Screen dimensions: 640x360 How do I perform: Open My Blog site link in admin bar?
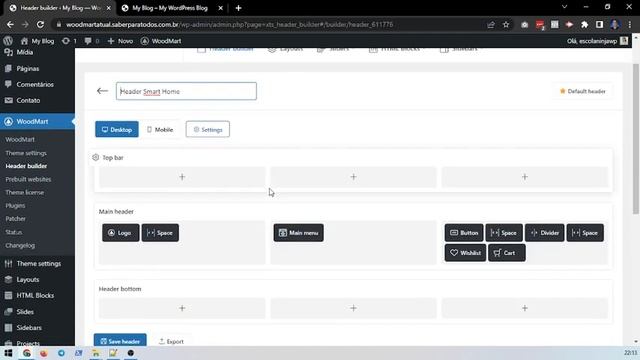click(37, 41)
